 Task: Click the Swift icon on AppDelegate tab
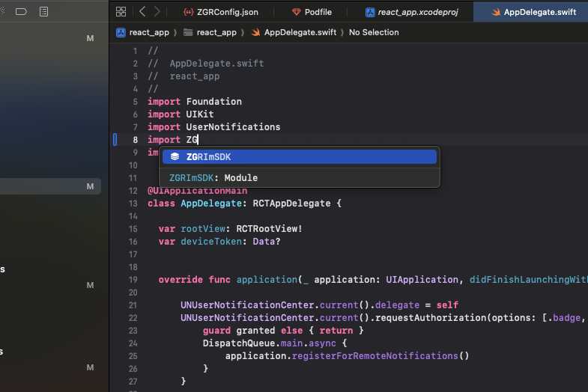tap(496, 12)
